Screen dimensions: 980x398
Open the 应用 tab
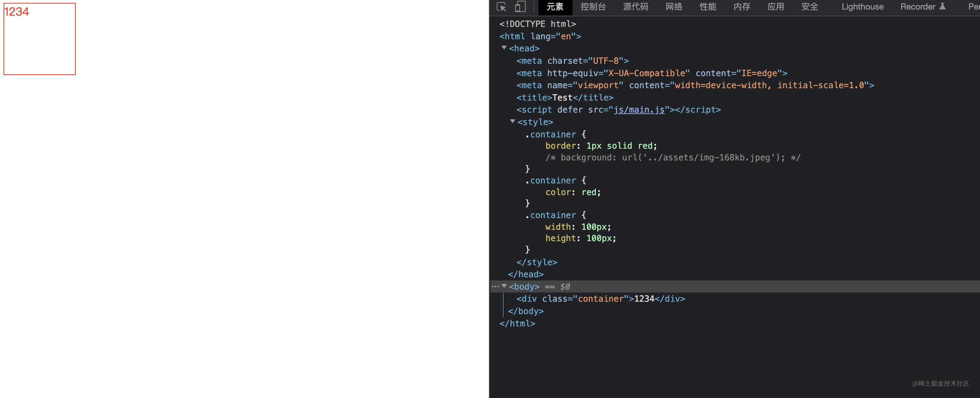(775, 7)
